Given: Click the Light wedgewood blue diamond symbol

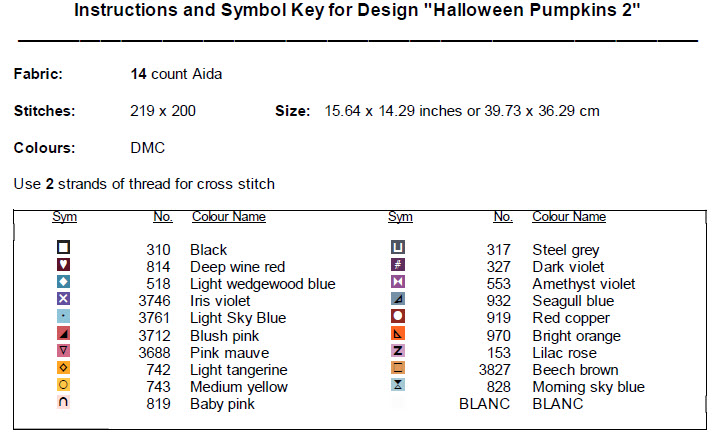Looking at the screenshot, I should tap(64, 282).
